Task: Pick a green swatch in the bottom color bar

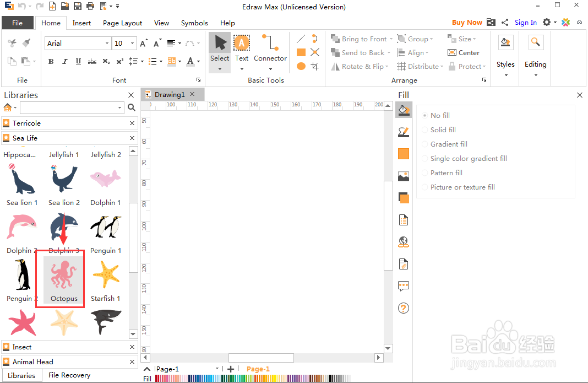Action: [226, 378]
